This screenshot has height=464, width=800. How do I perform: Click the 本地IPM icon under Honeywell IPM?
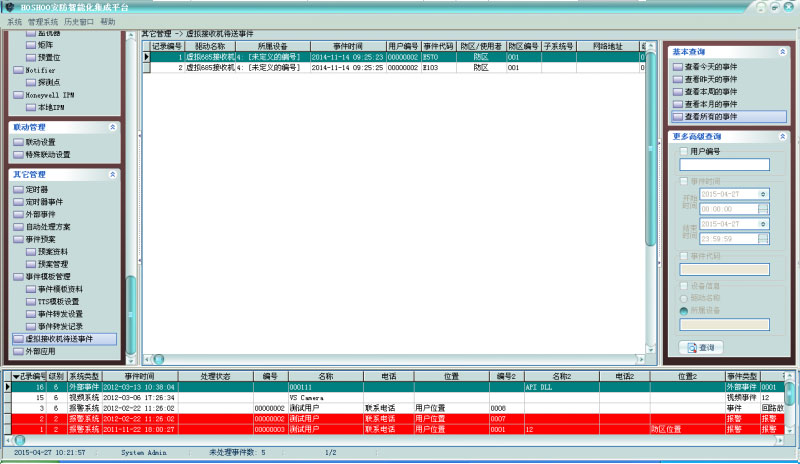[x=30, y=106]
